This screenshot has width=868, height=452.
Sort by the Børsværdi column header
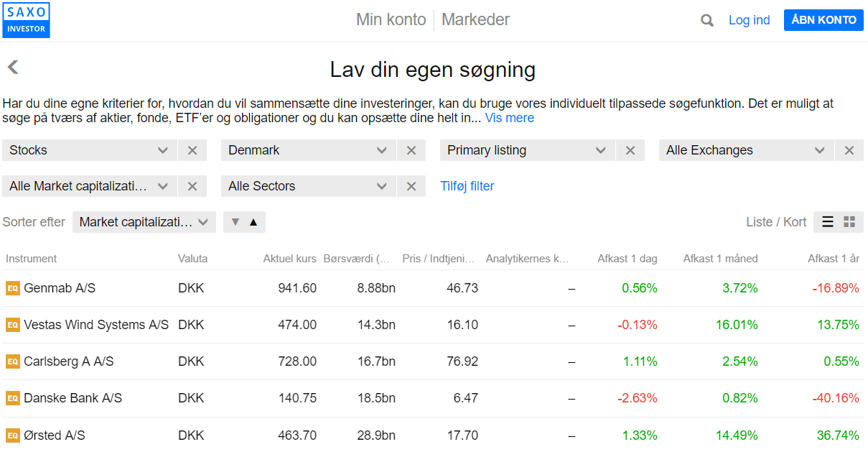pos(357,259)
